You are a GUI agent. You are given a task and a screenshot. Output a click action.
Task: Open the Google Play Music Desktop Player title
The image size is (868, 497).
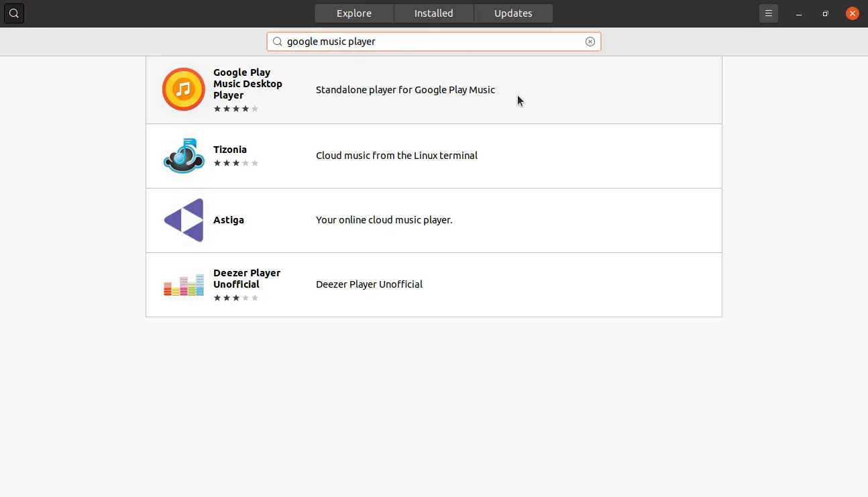pos(248,84)
